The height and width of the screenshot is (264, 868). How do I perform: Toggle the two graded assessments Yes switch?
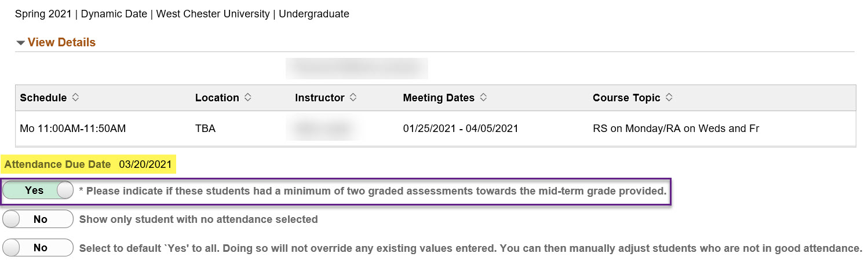[38, 190]
